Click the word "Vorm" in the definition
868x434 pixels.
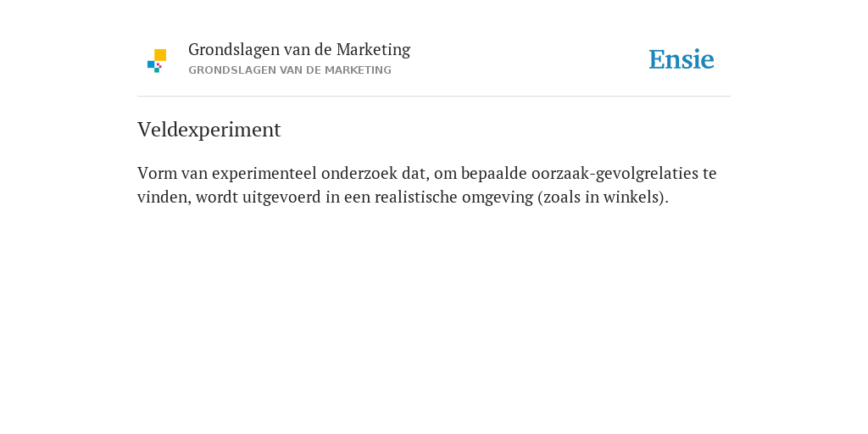tap(157, 173)
